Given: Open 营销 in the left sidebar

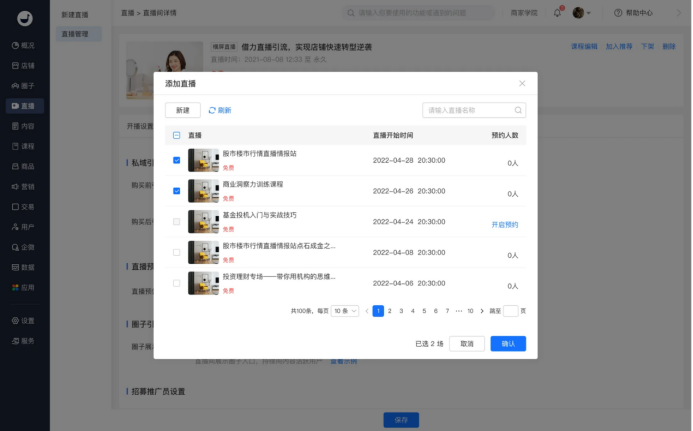Looking at the screenshot, I should 25,187.
